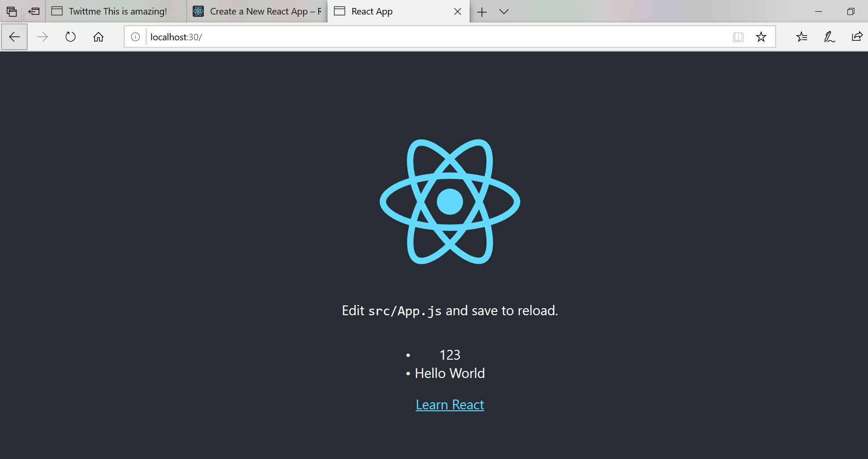
Task: Follow the Learn React link
Action: tap(450, 405)
